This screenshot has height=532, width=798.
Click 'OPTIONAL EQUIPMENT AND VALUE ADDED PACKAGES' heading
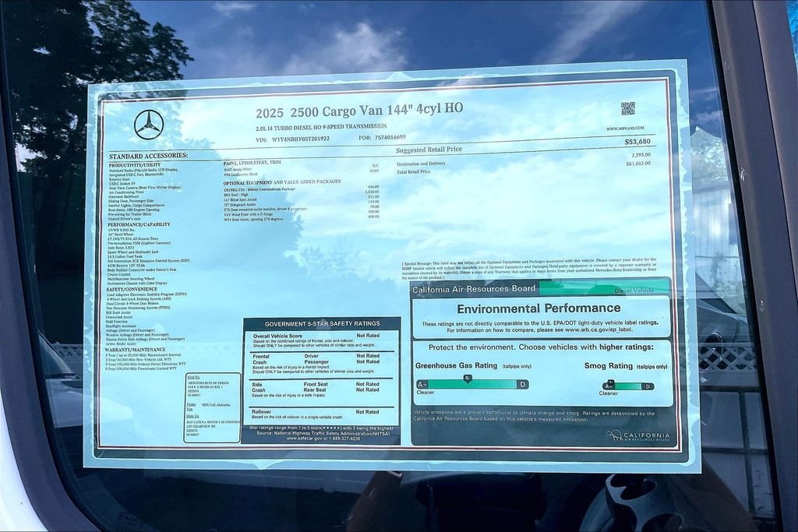click(282, 182)
